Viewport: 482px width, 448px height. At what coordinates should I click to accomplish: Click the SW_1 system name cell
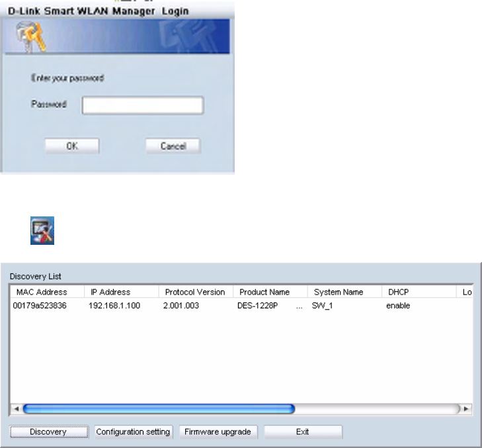322,306
